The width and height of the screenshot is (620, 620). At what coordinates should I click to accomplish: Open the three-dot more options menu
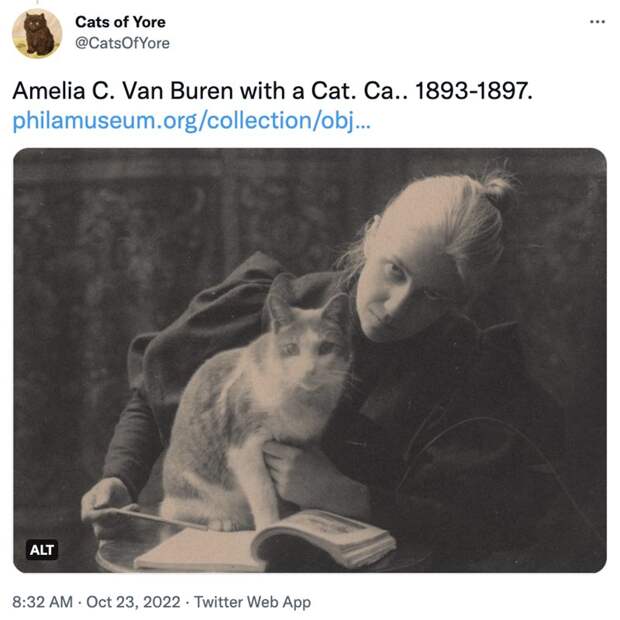(x=597, y=22)
